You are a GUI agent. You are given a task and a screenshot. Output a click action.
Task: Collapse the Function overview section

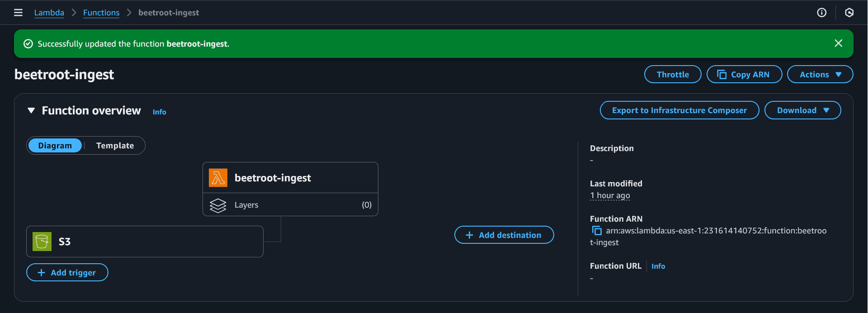pyautogui.click(x=31, y=110)
